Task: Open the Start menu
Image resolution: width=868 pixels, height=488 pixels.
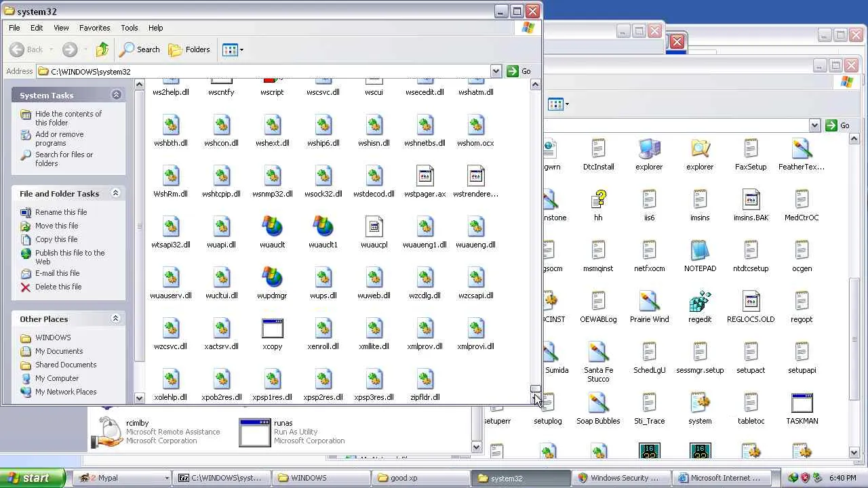Action: 33,478
